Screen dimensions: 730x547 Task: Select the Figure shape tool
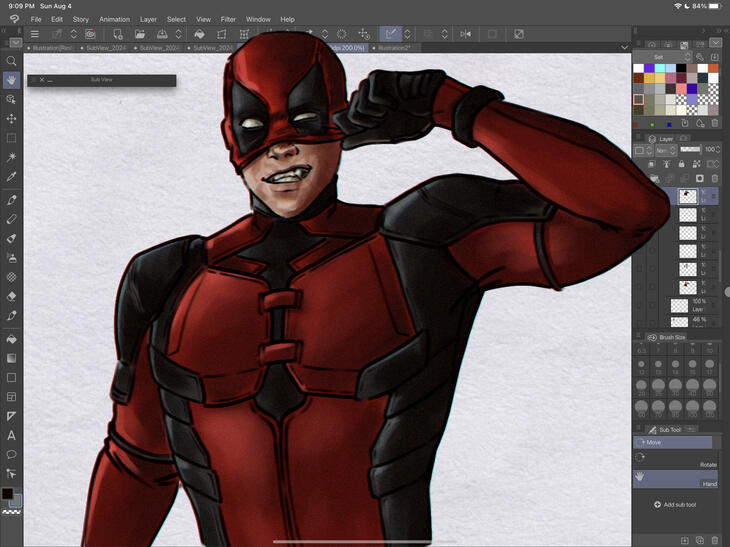tap(11, 378)
